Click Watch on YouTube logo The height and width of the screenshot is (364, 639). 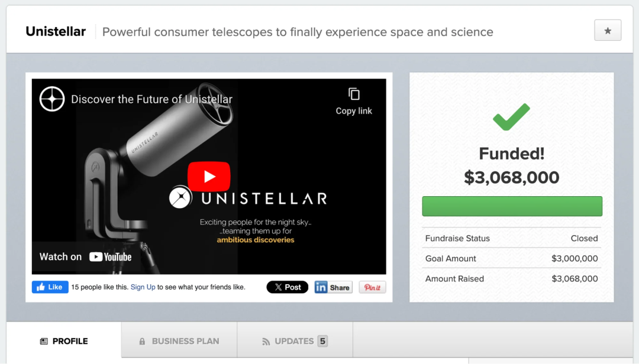point(111,257)
